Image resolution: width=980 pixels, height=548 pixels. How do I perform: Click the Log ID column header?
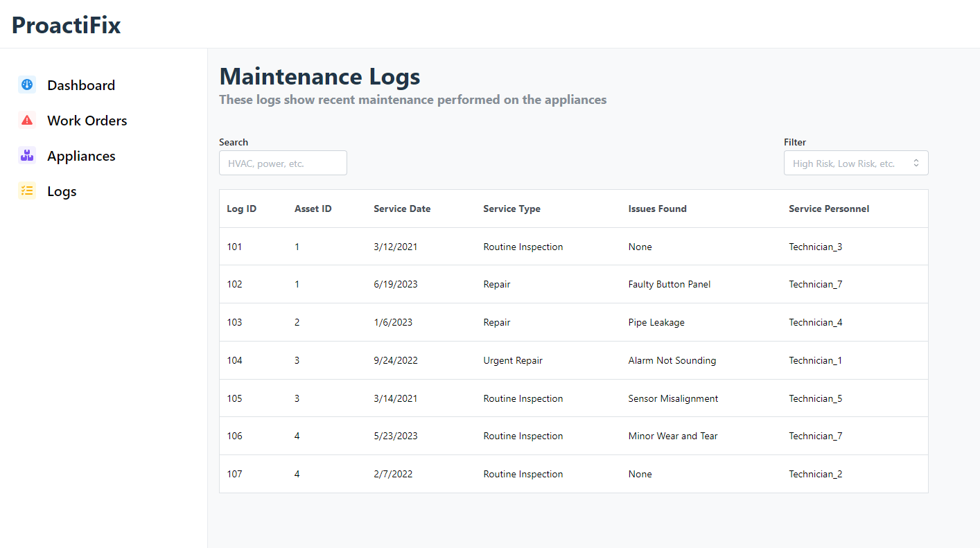[242, 209]
